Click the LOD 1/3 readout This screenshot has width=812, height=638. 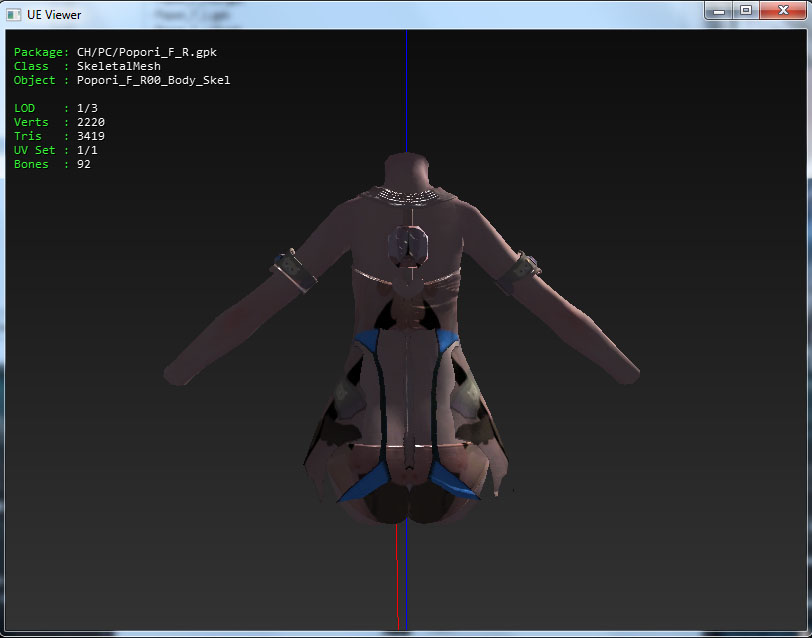click(87, 108)
